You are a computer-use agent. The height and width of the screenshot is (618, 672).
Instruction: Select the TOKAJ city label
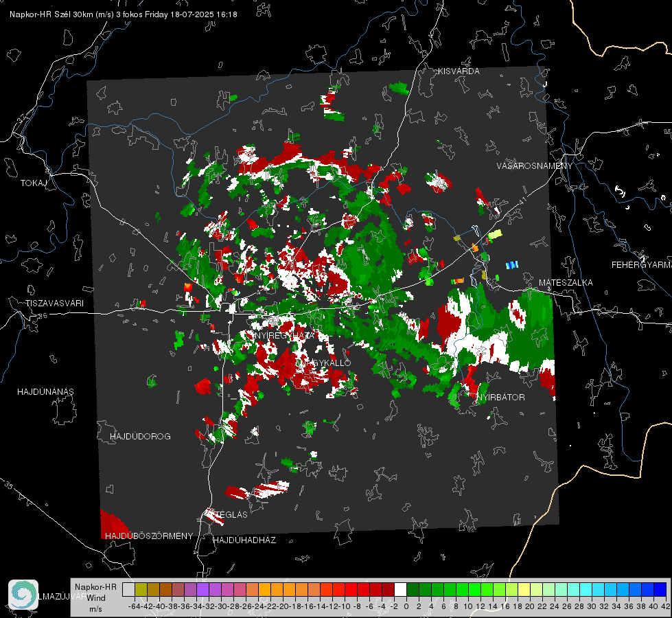coord(34,183)
